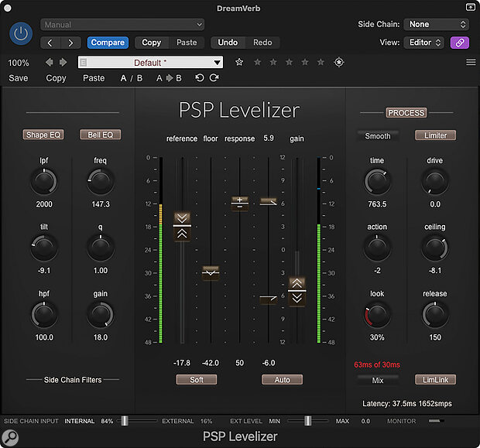Image resolution: width=480 pixels, height=448 pixels.
Task: Click the side chain input internal/external slider
Action: 125,421
